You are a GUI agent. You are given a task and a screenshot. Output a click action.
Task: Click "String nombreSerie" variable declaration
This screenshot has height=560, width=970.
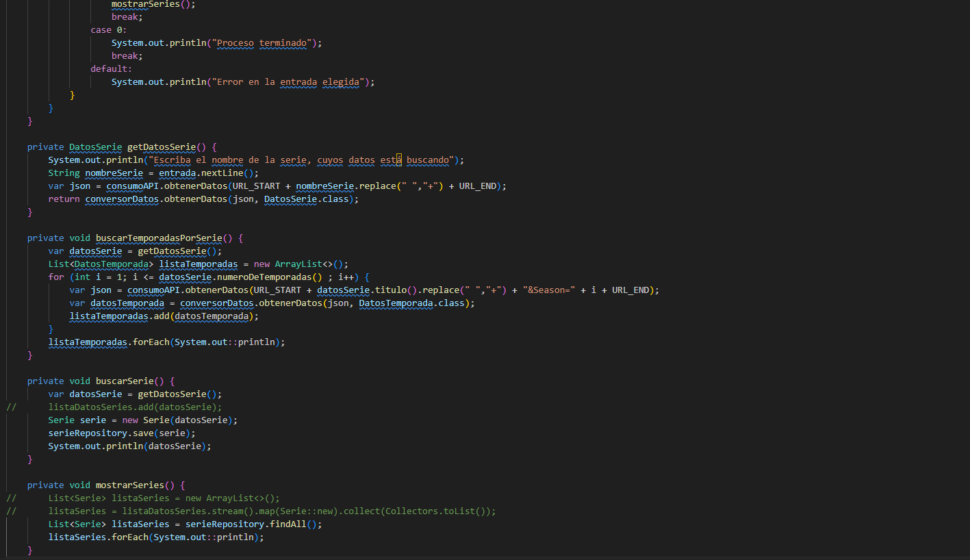[95, 173]
